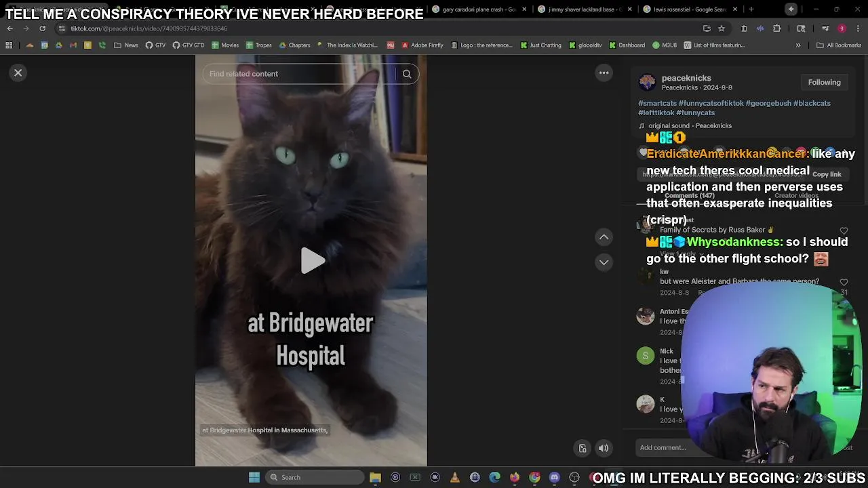The height and width of the screenshot is (488, 868).
Task: Open the Tropes bookmark
Action: pos(259,45)
